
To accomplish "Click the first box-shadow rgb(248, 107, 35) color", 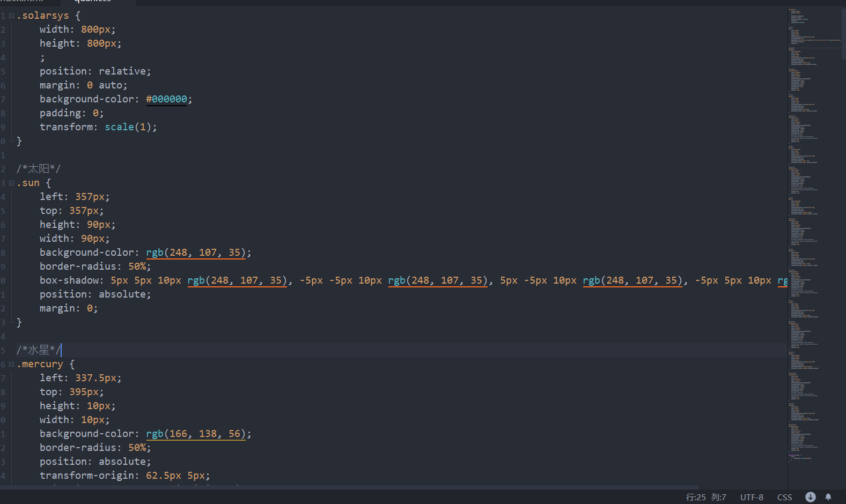I will (x=237, y=280).
